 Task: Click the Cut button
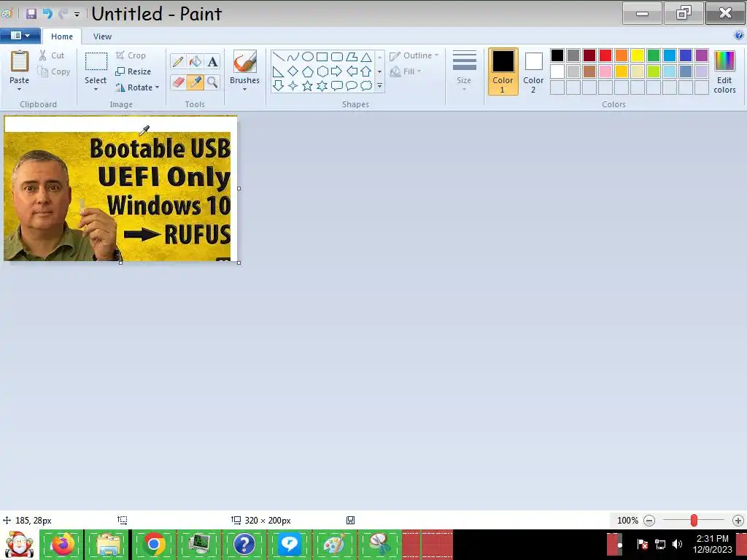pyautogui.click(x=52, y=55)
